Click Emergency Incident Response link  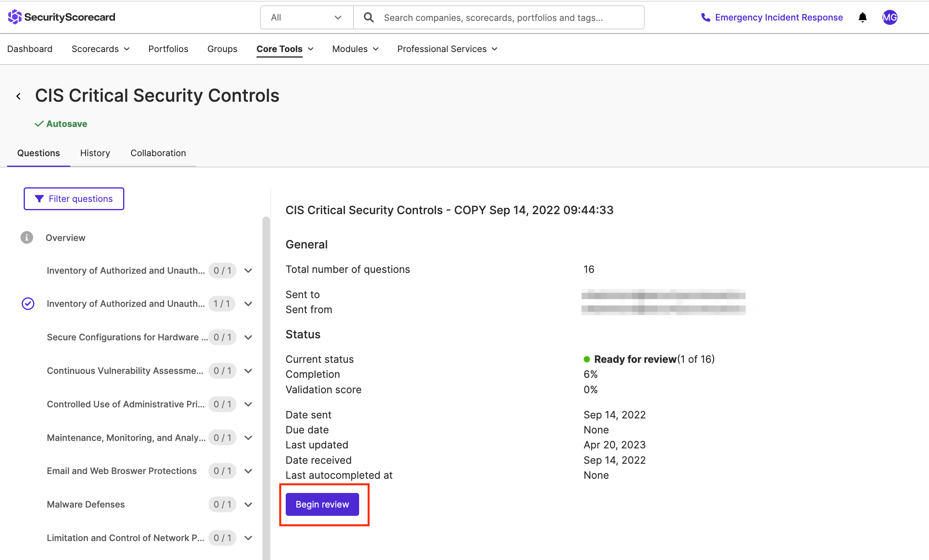pyautogui.click(x=779, y=17)
